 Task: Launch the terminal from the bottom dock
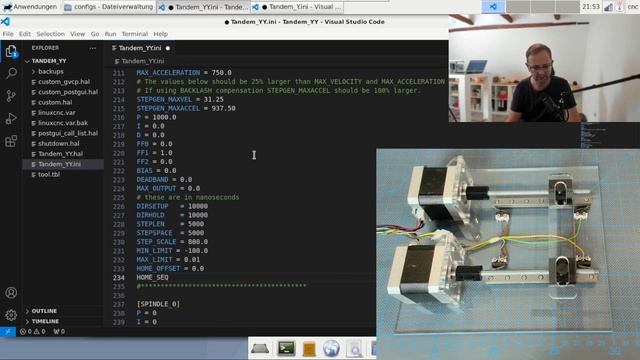[286, 348]
